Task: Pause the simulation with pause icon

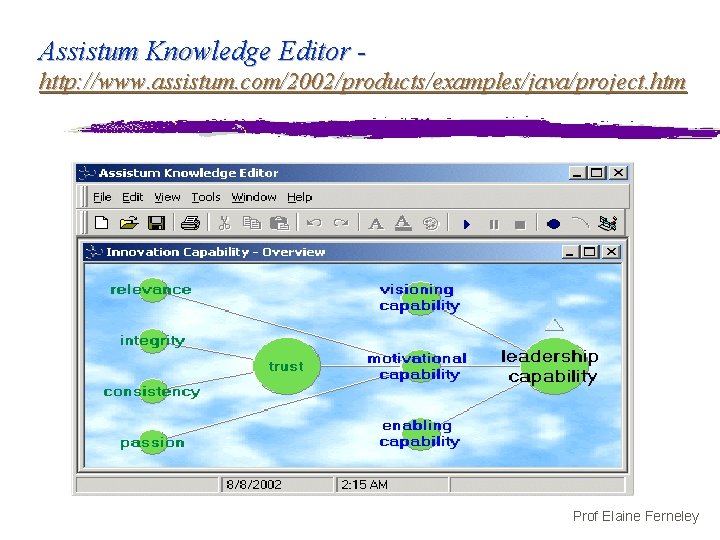Action: point(494,224)
